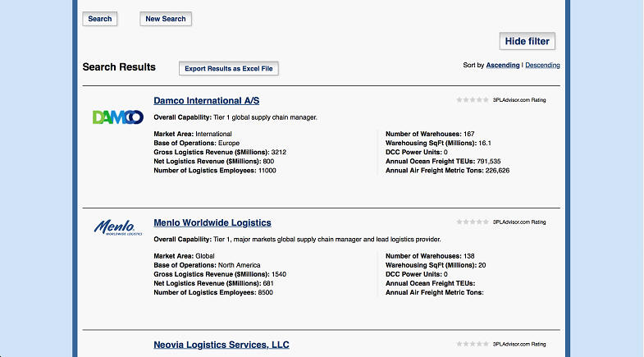This screenshot has height=357, width=644.
Task: Click Damco's '3PLAdvisor.com Rating' label
Action: (519, 100)
